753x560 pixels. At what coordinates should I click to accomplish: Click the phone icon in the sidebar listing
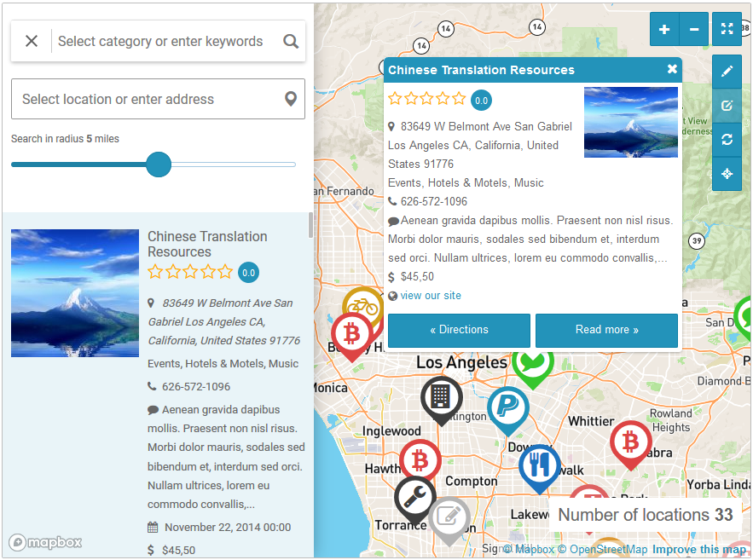coord(152,386)
